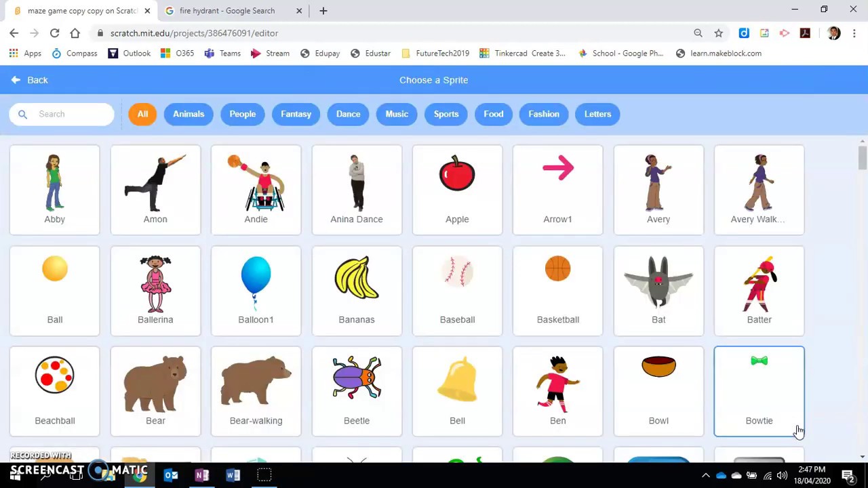Choose the Ben sprite

point(557,391)
